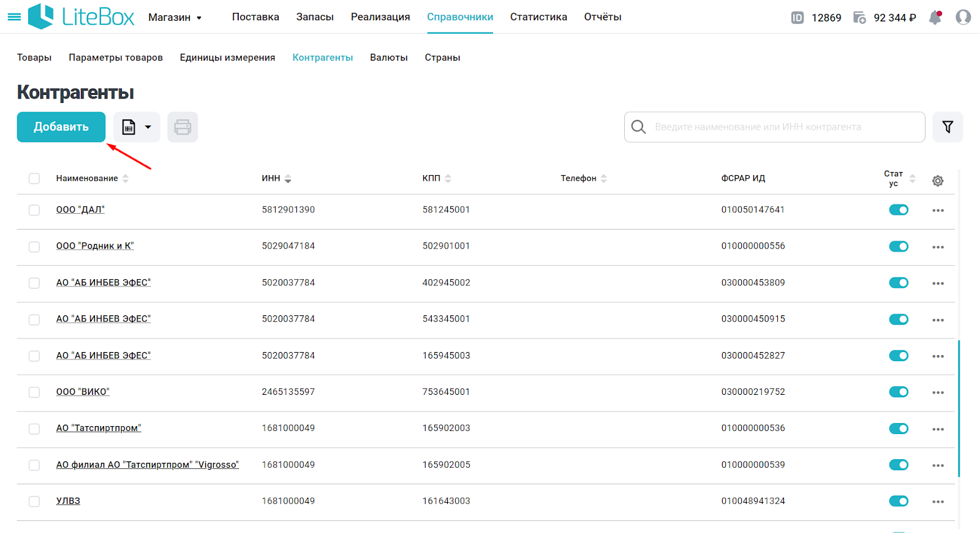Sort by Телефон column arrows
Screen dimensions: 980x551
[x=604, y=179]
